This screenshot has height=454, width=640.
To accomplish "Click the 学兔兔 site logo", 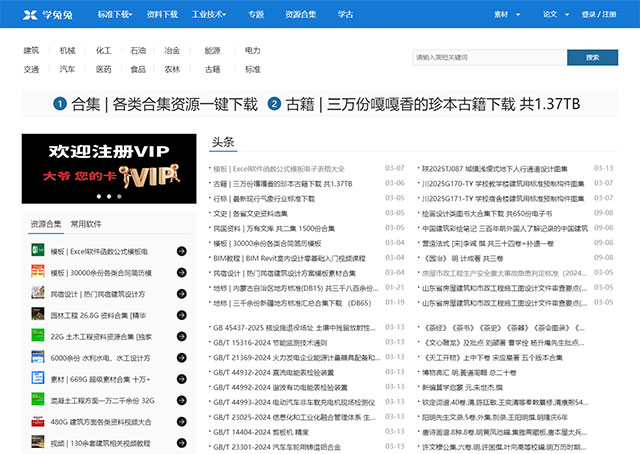I will pyautogui.click(x=50, y=14).
